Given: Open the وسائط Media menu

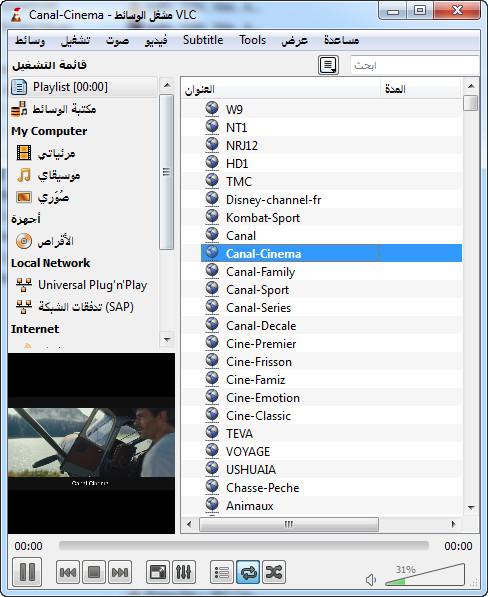Looking at the screenshot, I should [30, 40].
